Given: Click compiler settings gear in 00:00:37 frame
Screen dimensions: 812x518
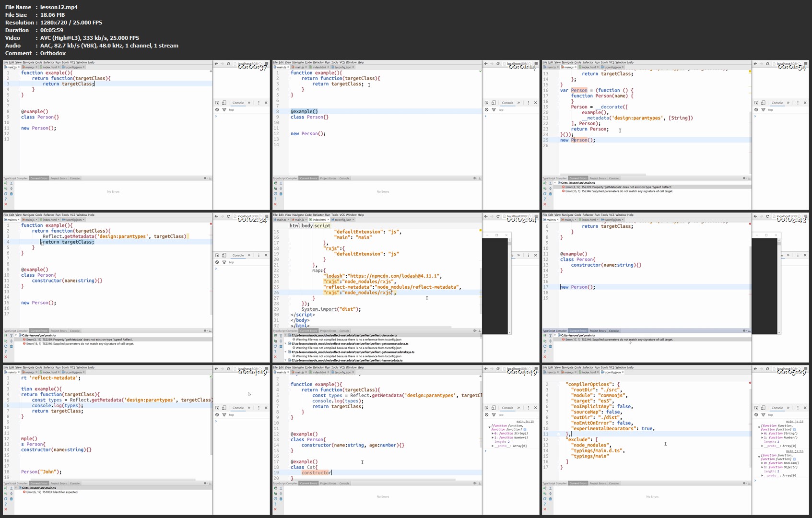Looking at the screenshot, I should coord(205,178).
